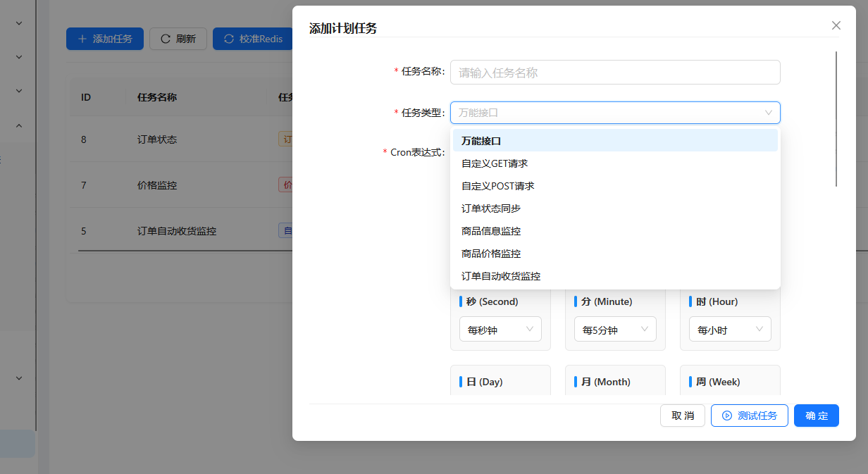The height and width of the screenshot is (474, 868).
Task: Confirm with the 确定 button
Action: (816, 416)
